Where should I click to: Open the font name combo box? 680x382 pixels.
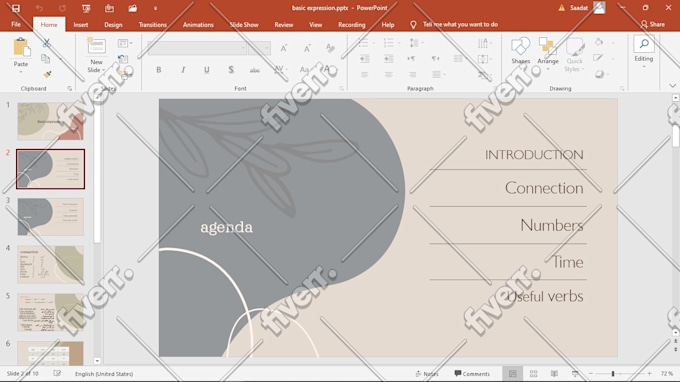[x=197, y=48]
